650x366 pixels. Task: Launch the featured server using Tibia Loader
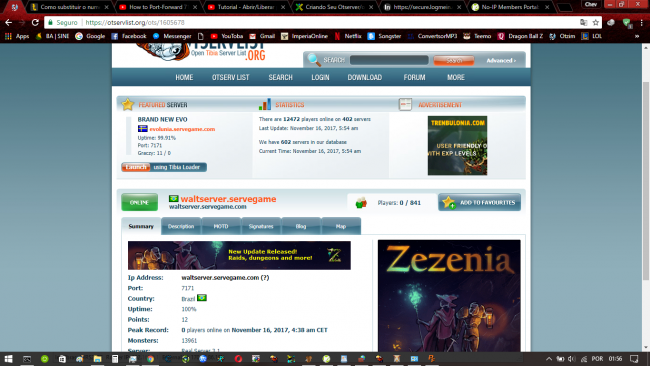(164, 167)
